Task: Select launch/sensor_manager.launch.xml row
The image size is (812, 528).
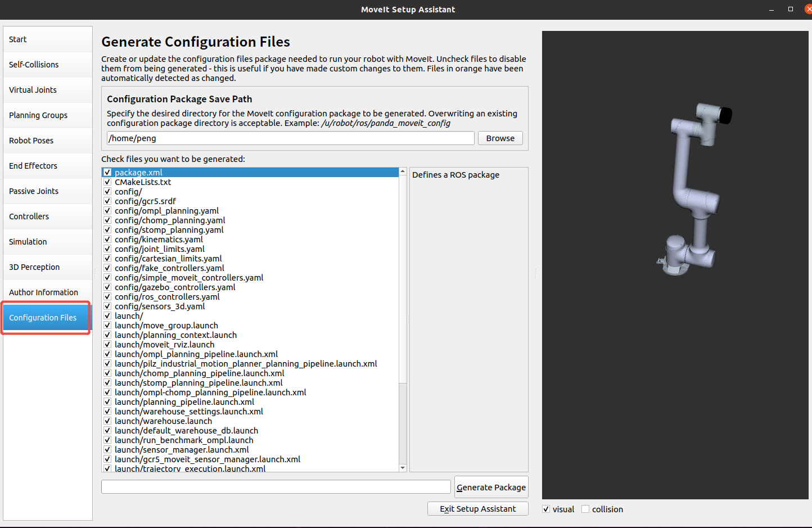Action: [x=250, y=450]
